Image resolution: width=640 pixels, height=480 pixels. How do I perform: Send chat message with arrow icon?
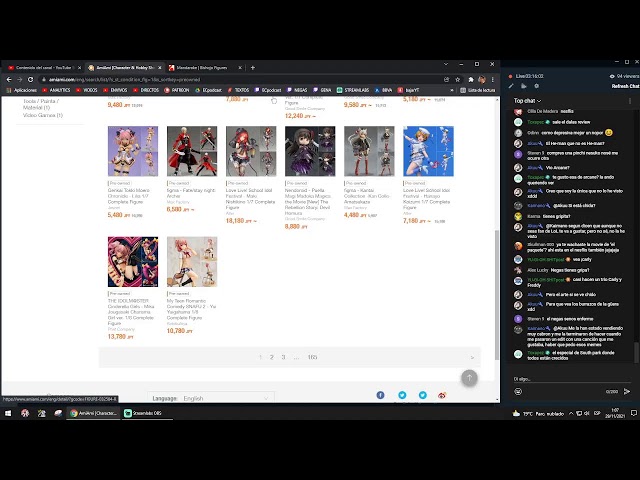point(627,391)
